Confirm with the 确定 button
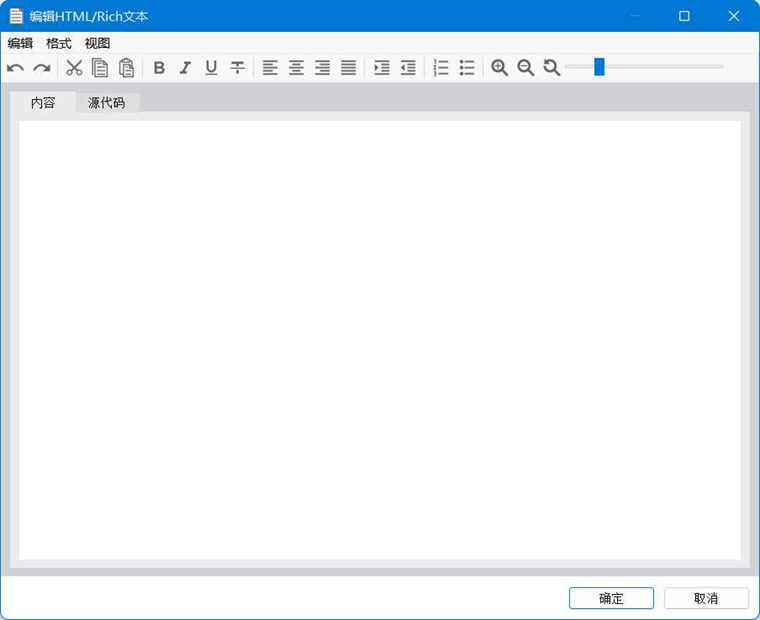Screen dimensions: 760x620 [611, 598]
